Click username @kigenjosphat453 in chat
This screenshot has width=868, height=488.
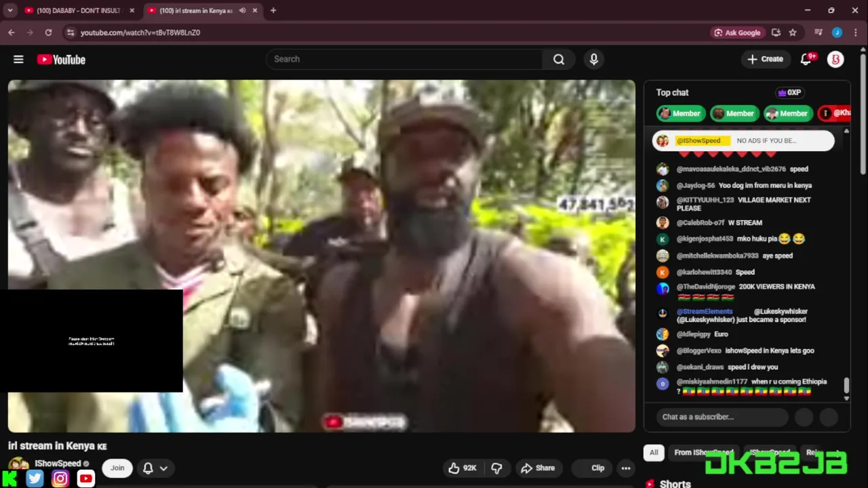pyautogui.click(x=705, y=239)
